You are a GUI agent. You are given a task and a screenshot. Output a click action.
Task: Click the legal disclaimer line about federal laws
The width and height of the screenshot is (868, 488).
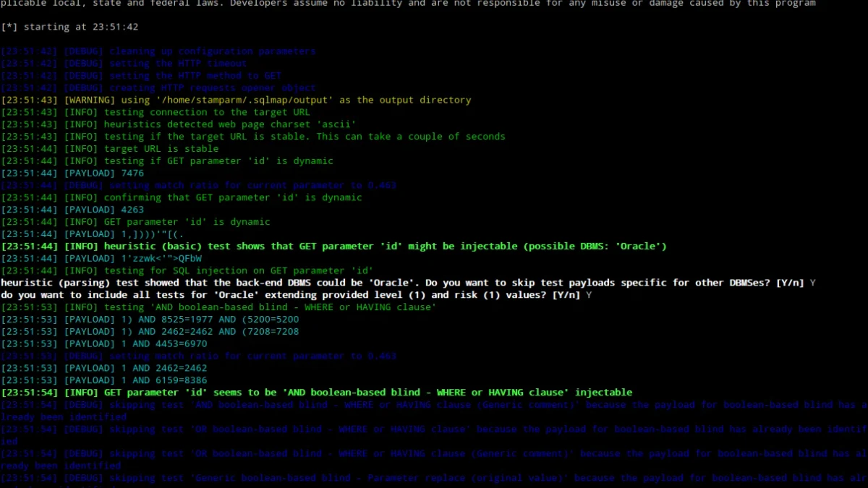point(408,4)
